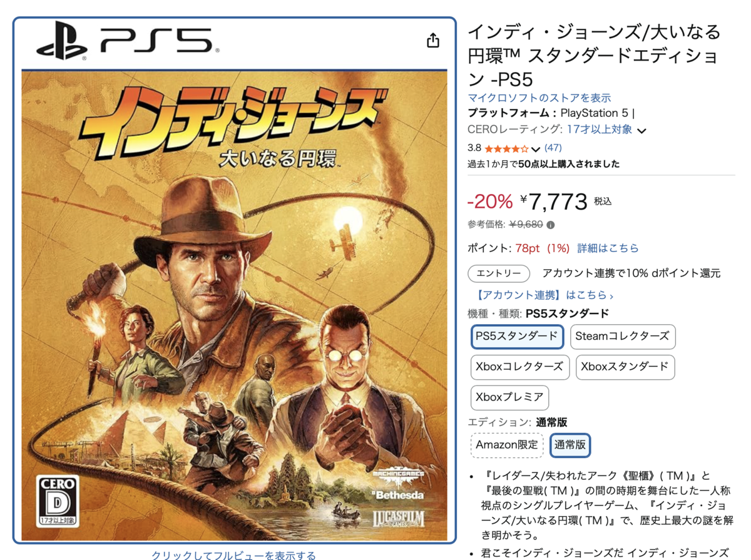Click the info icon beside the reference price
The width and height of the screenshot is (751, 560).
[x=551, y=225]
